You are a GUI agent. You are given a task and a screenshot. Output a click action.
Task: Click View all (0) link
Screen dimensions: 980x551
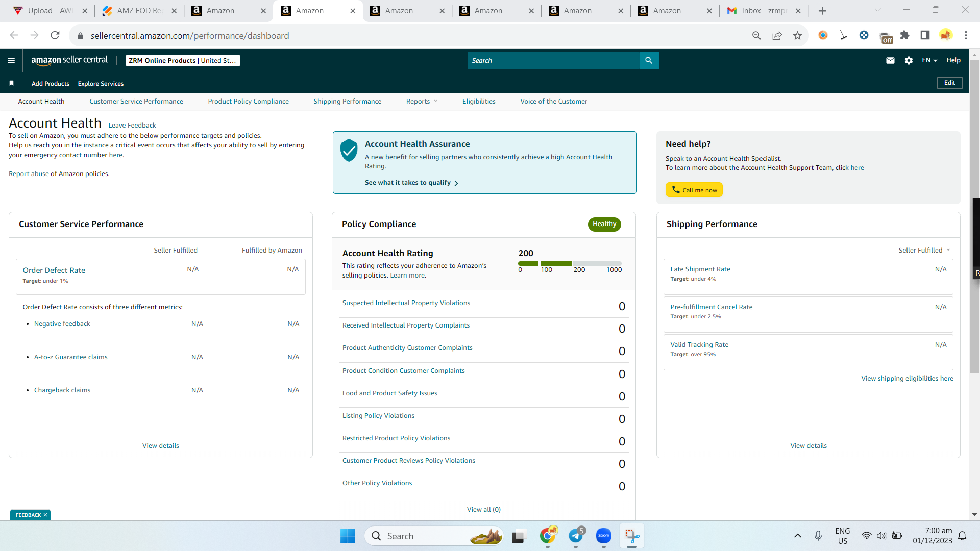click(x=484, y=510)
